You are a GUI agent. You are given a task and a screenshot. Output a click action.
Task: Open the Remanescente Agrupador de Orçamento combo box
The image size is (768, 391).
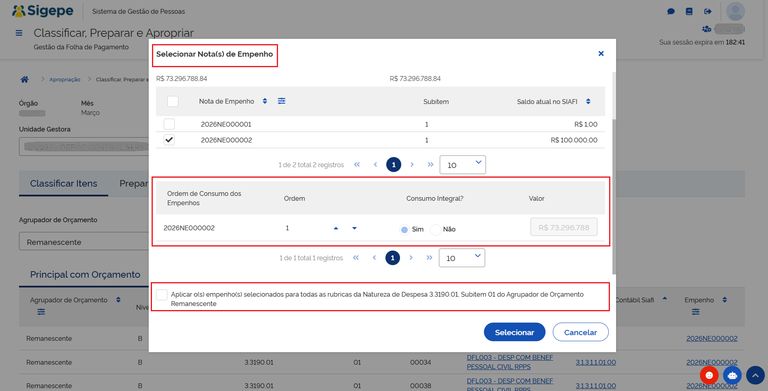pyautogui.click(x=84, y=242)
